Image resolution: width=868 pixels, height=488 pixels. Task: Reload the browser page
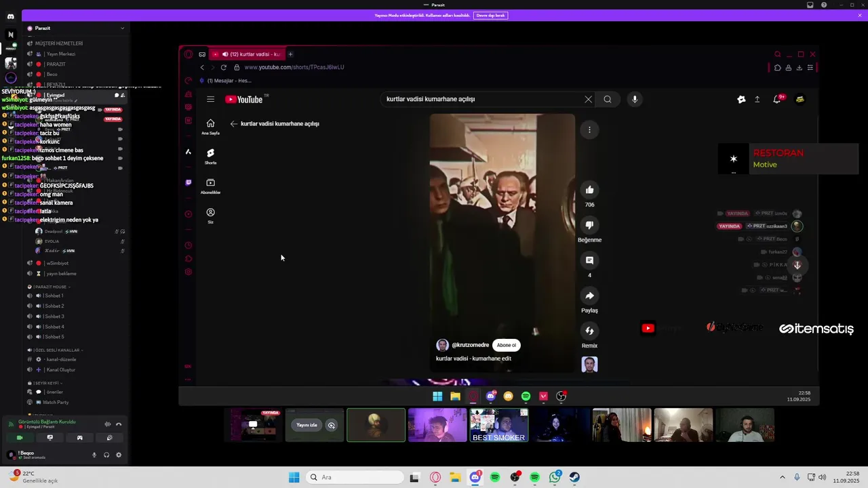point(223,67)
